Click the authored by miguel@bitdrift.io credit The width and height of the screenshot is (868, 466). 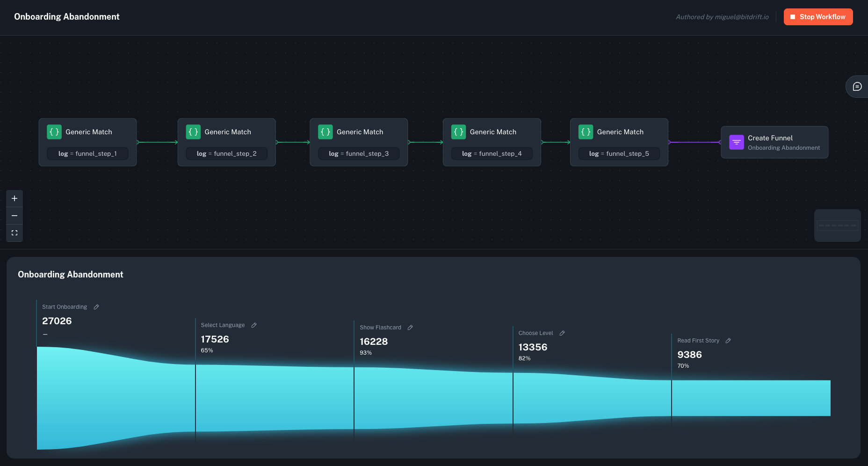pos(722,17)
